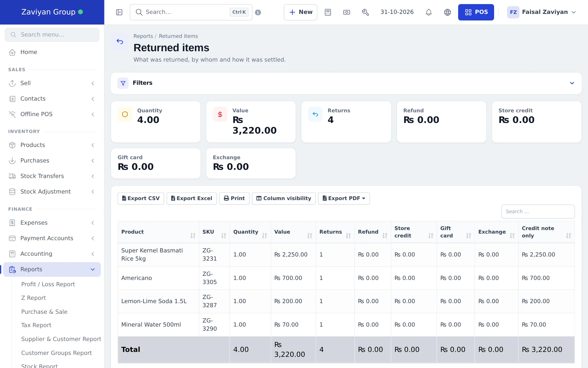Sort by Exchange column sort icon
Screen dimensions: 588x368
512,236
